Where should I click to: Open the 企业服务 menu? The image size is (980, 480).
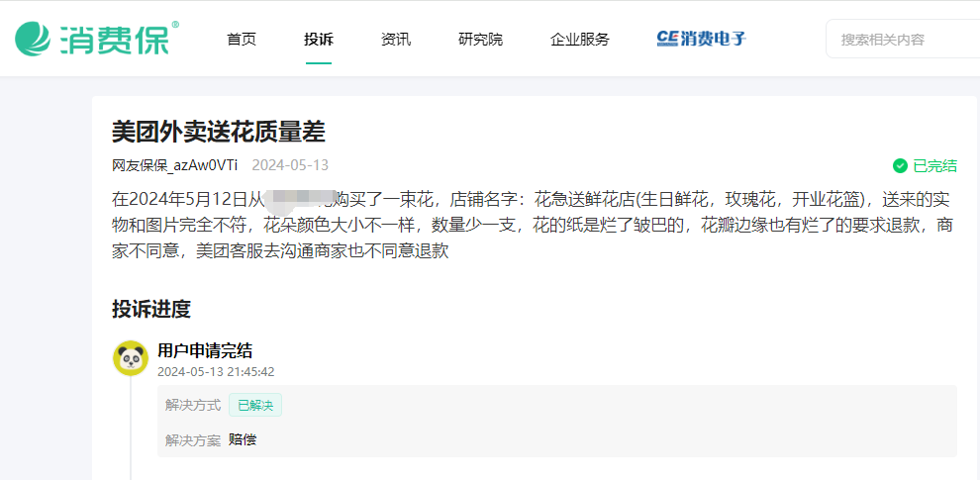[x=580, y=40]
